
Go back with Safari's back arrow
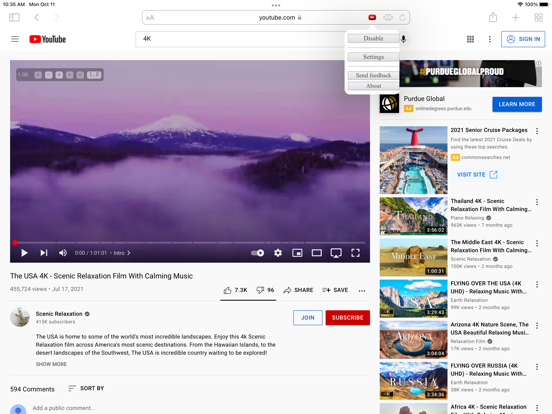[x=37, y=17]
